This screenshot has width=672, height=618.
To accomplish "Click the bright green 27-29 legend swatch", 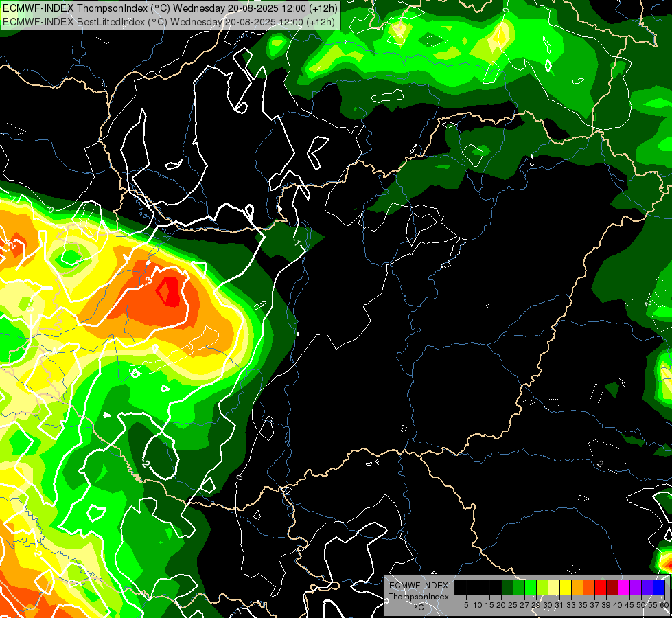I will (x=531, y=587).
